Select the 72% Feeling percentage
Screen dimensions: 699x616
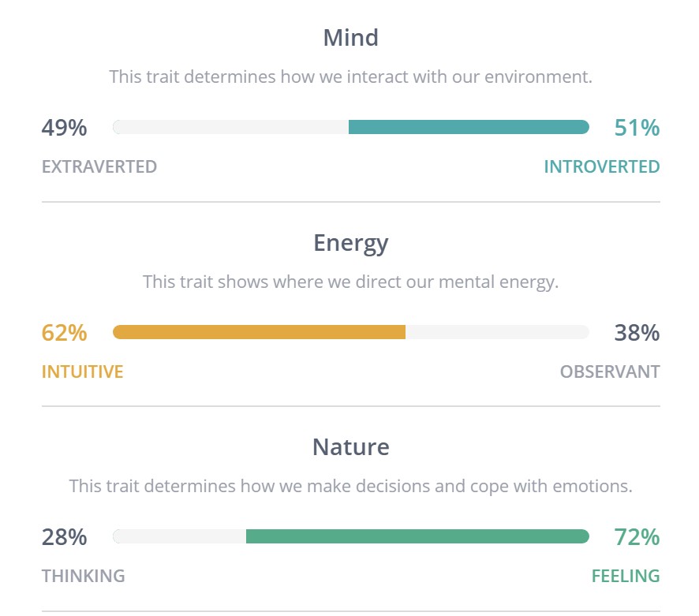pyautogui.click(x=636, y=537)
